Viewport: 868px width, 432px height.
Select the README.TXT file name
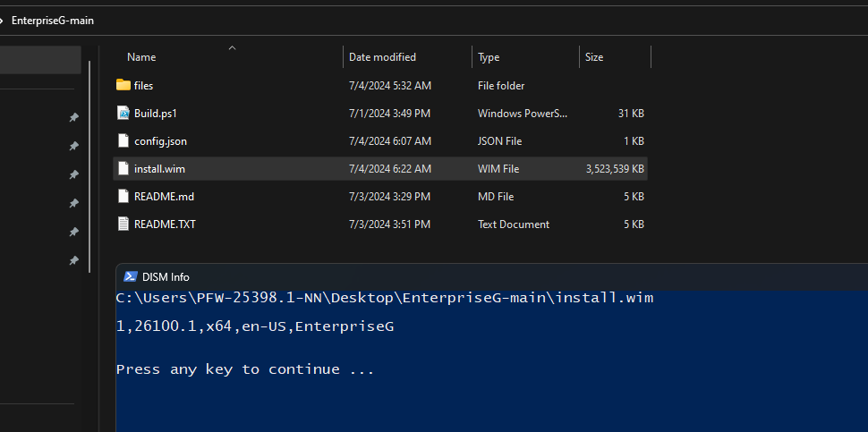165,224
